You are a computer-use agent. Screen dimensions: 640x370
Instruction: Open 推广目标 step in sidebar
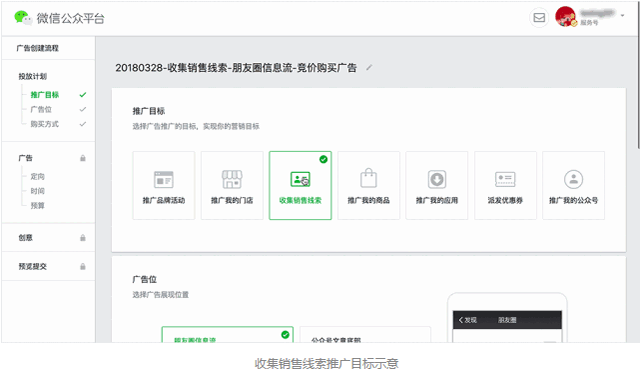click(44, 95)
